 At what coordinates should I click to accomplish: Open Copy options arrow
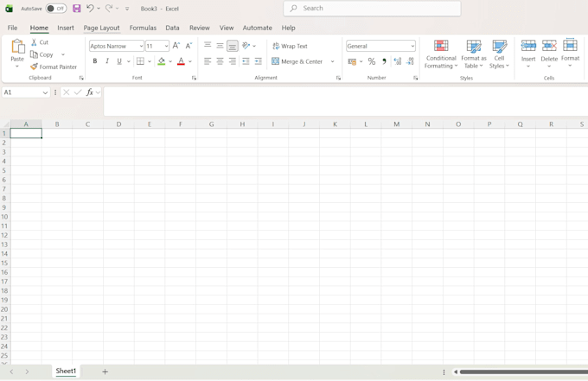(63, 54)
